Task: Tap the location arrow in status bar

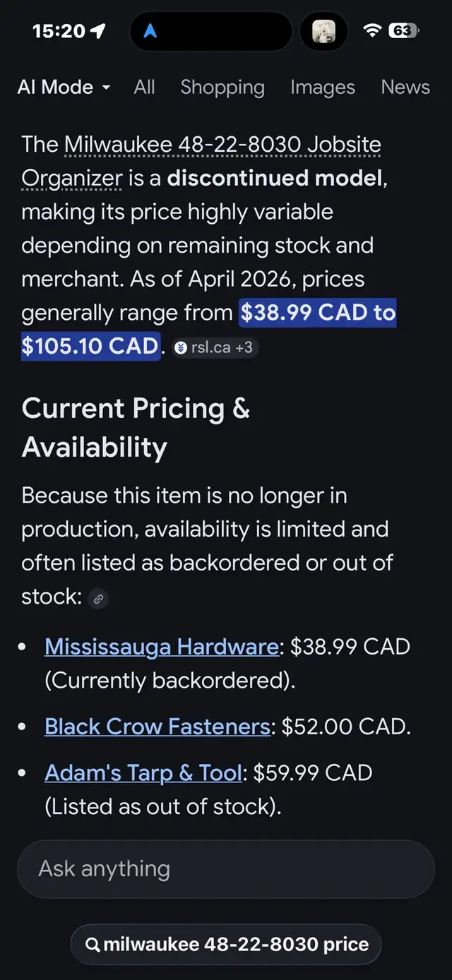Action: (98, 30)
